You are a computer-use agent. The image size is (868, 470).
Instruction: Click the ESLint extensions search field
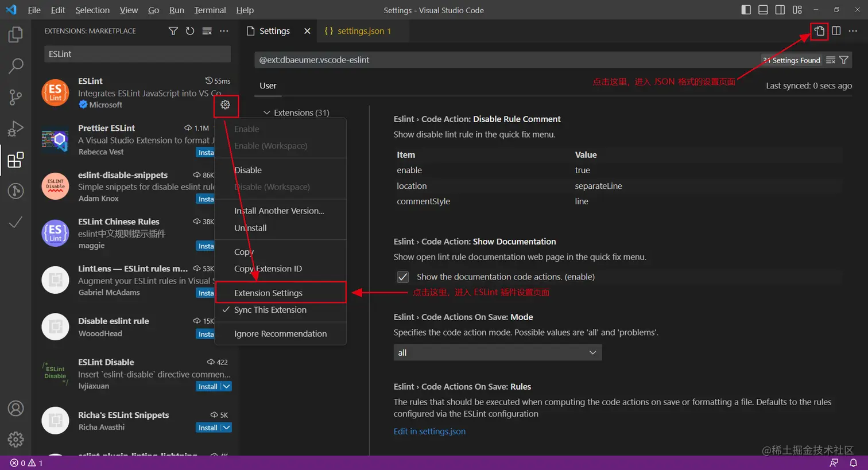138,54
